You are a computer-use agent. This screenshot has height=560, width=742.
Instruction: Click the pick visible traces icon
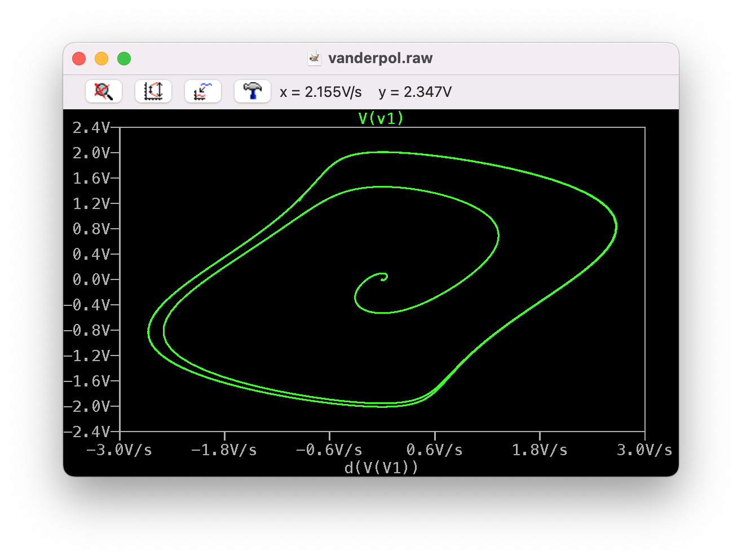pos(203,91)
